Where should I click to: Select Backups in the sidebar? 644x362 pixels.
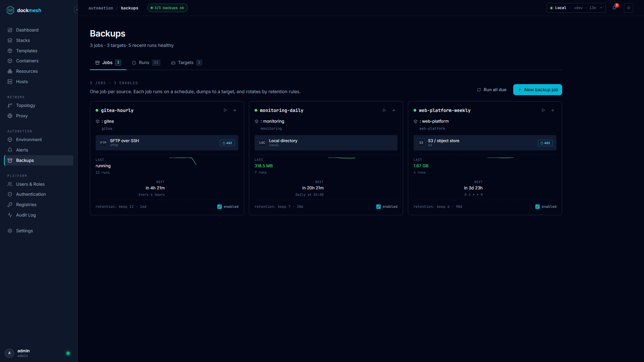(x=39, y=160)
